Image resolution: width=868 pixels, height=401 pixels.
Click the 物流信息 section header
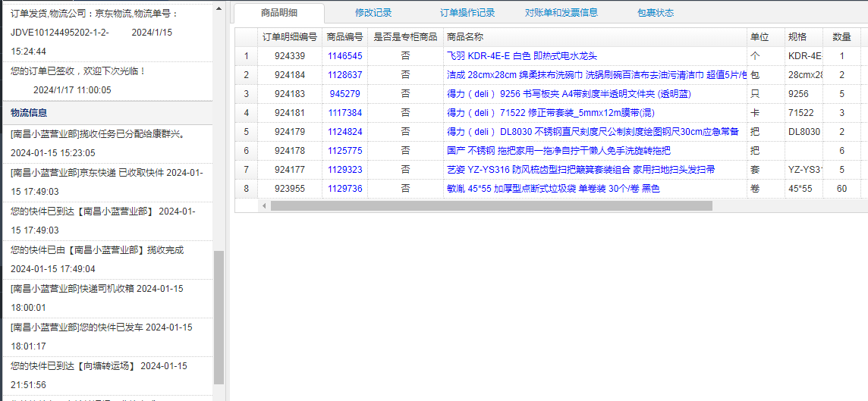[108, 113]
